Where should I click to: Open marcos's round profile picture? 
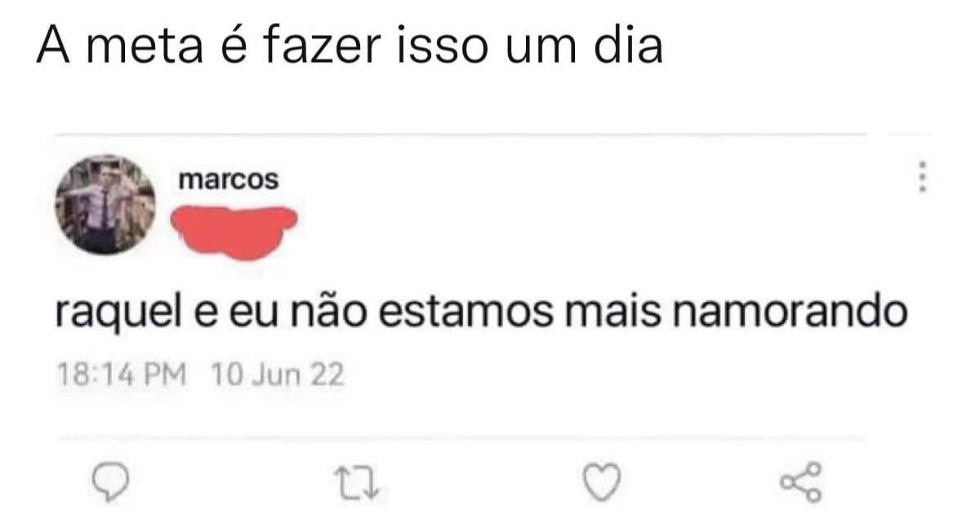pyautogui.click(x=105, y=204)
